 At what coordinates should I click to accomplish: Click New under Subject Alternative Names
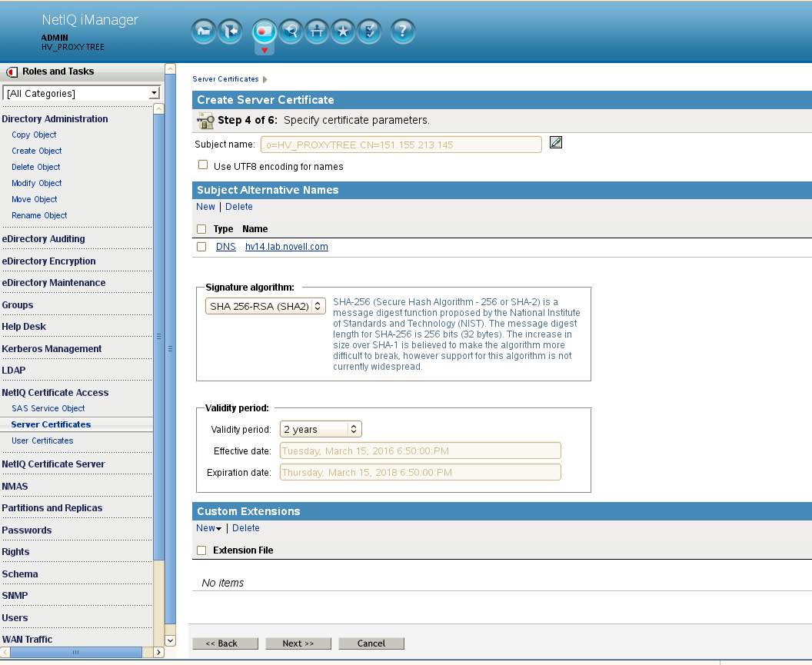click(x=205, y=207)
